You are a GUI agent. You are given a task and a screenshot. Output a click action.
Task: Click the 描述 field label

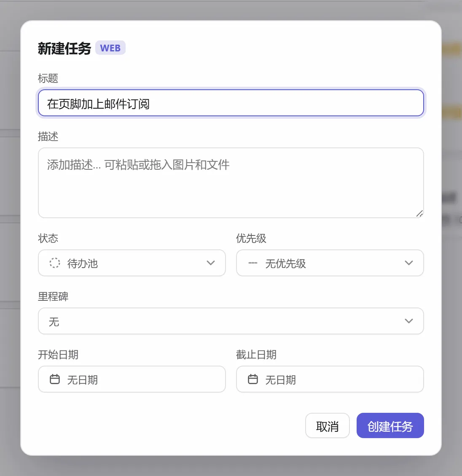[x=48, y=136]
